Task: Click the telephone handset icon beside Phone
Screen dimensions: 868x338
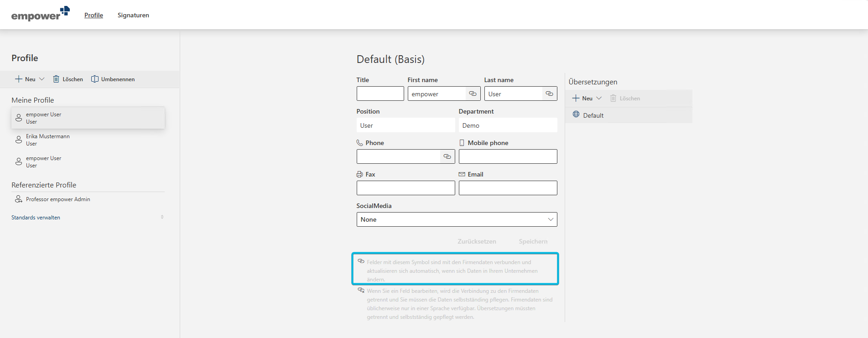Action: tap(360, 142)
